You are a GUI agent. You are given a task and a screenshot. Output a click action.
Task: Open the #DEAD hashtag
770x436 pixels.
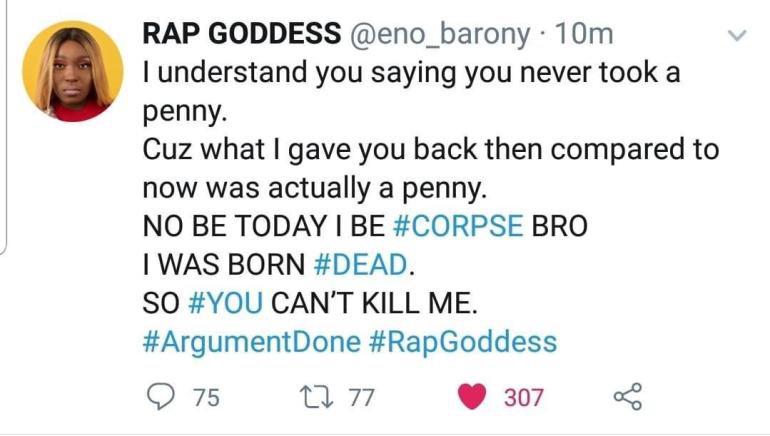360,264
